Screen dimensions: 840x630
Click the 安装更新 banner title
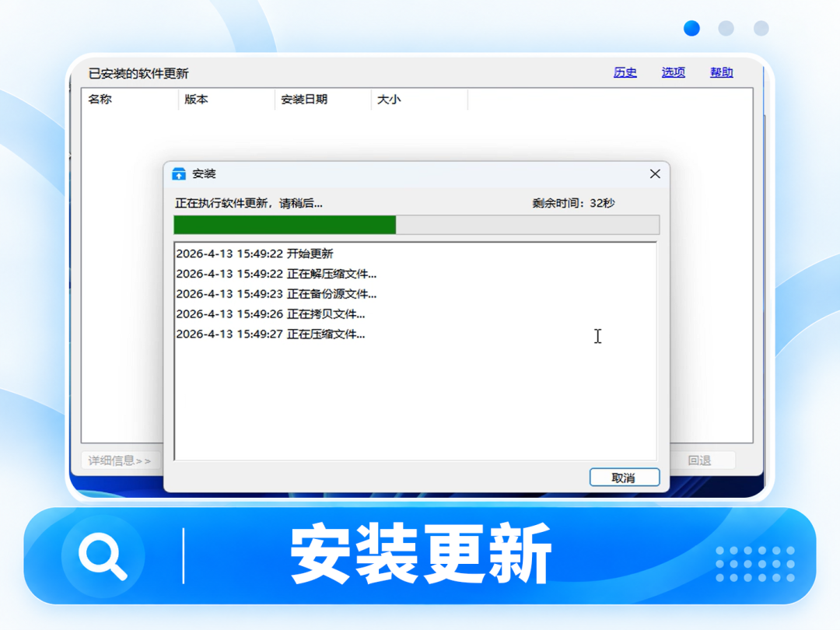[421, 554]
